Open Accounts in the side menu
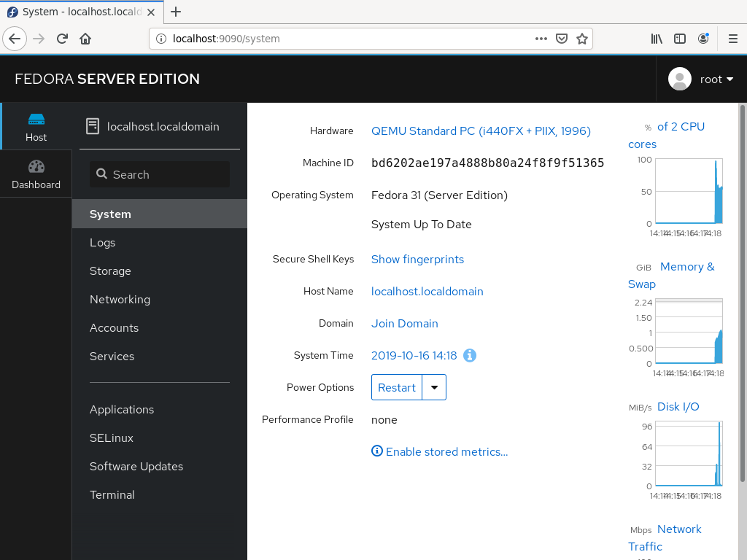This screenshot has width=747, height=560. 160,328
